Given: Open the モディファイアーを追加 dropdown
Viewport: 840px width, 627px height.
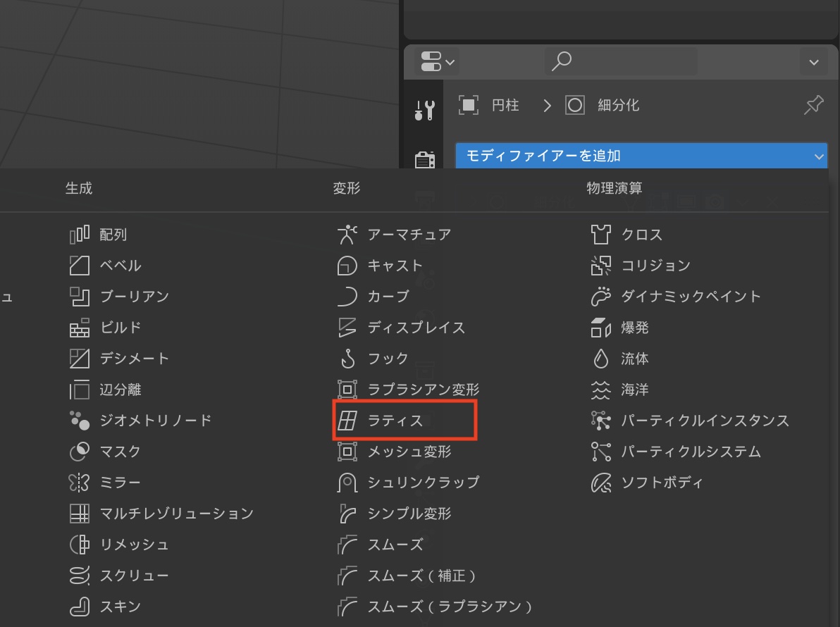Looking at the screenshot, I should point(641,156).
